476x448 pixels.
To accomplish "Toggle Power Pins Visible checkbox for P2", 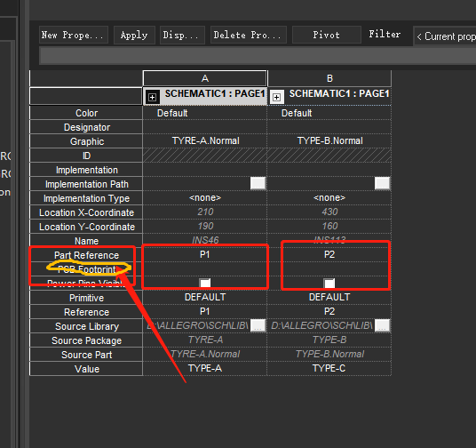I will coord(329,283).
